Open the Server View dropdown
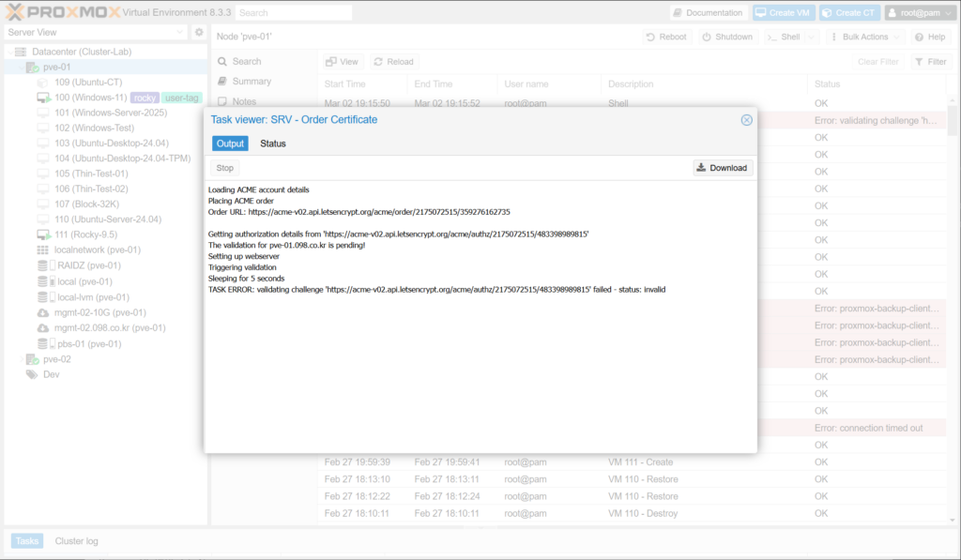The width and height of the screenshot is (961, 560). 180,32
